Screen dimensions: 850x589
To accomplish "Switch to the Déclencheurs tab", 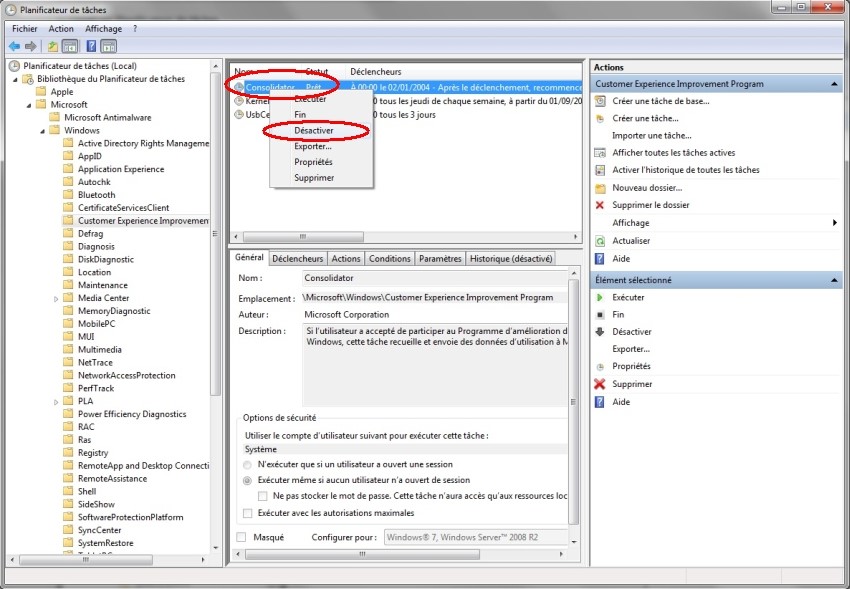I will (298, 259).
